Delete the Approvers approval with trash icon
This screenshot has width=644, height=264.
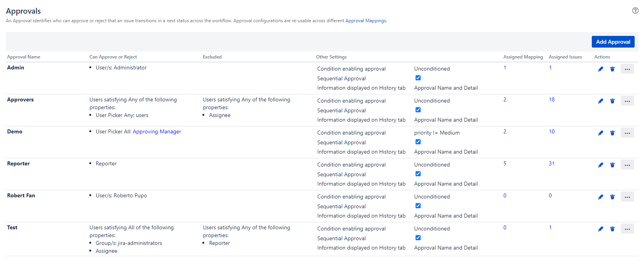pos(612,101)
